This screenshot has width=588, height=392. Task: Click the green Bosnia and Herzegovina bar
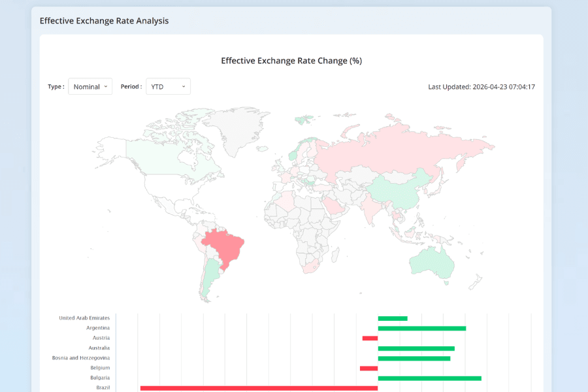414,359
